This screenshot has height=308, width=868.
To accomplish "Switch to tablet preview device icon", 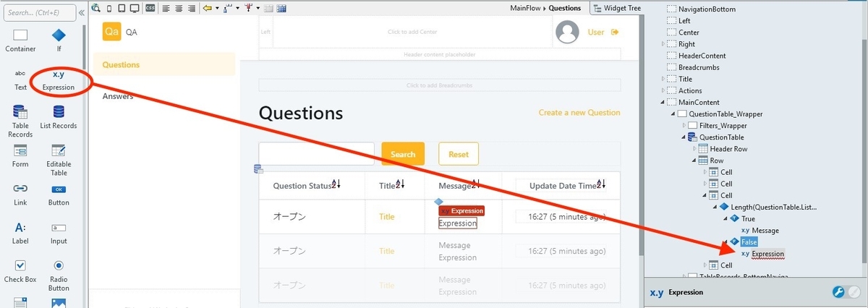I will coord(121,9).
